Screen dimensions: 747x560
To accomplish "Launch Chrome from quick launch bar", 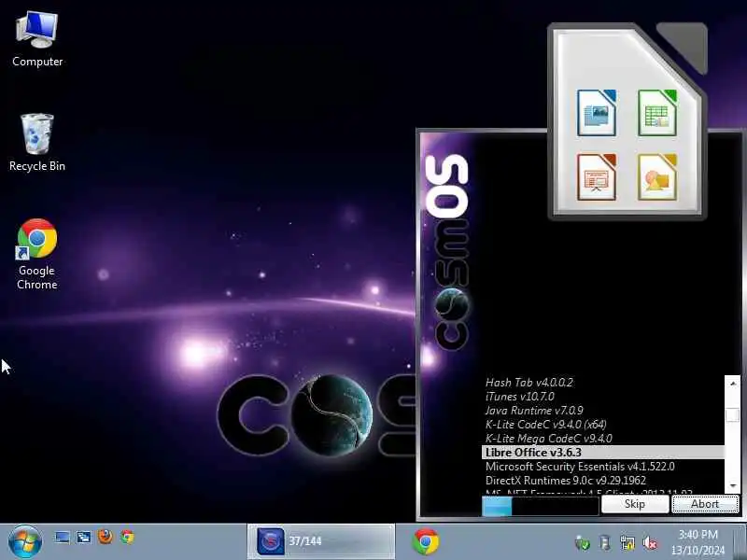I will pyautogui.click(x=127, y=538).
